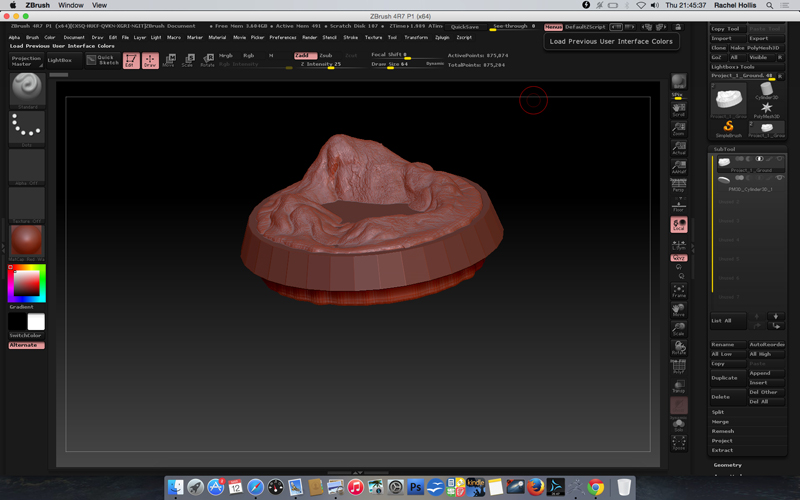Select the Move transform tool in top shelf
The image size is (800, 500).
point(169,61)
